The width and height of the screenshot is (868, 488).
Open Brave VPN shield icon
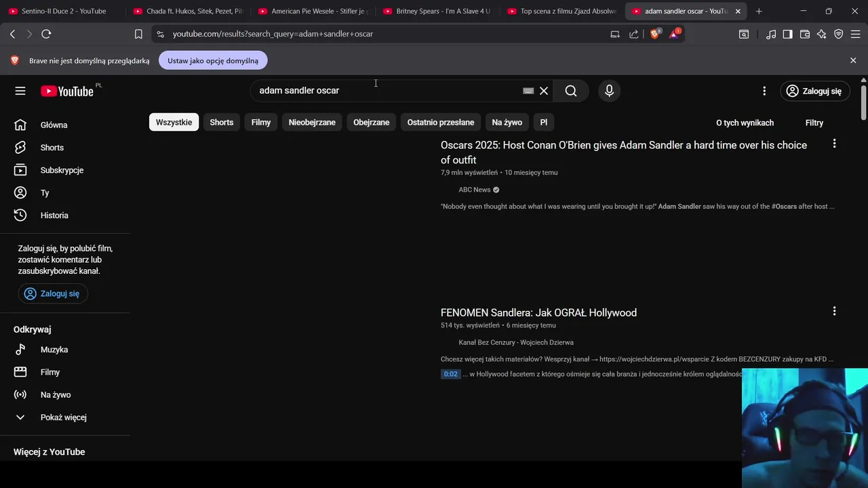coord(839,34)
